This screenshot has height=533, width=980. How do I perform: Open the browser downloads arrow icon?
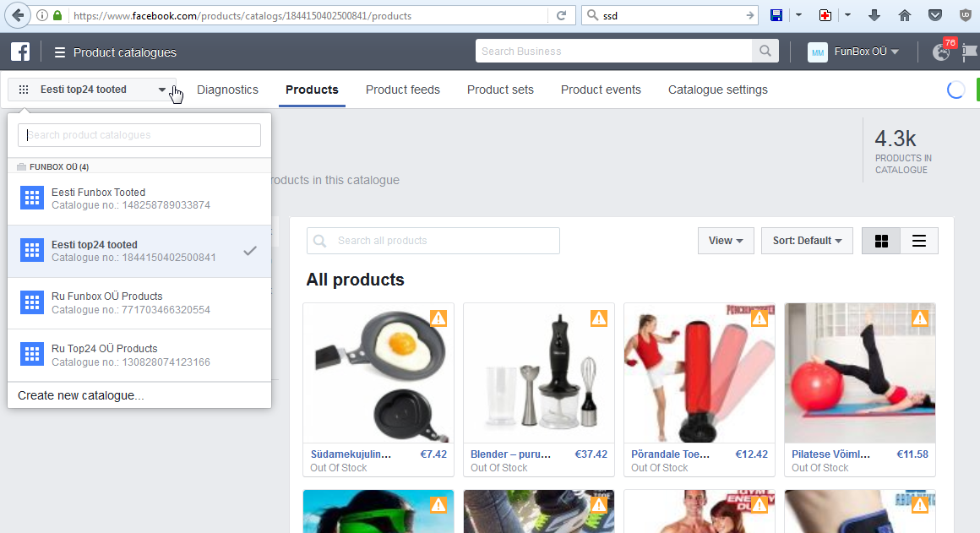tap(874, 15)
